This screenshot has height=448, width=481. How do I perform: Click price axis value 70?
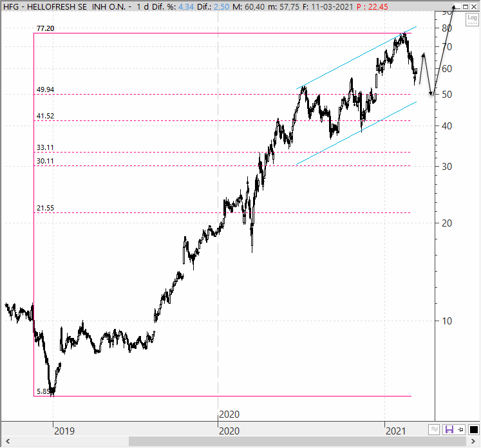447,47
